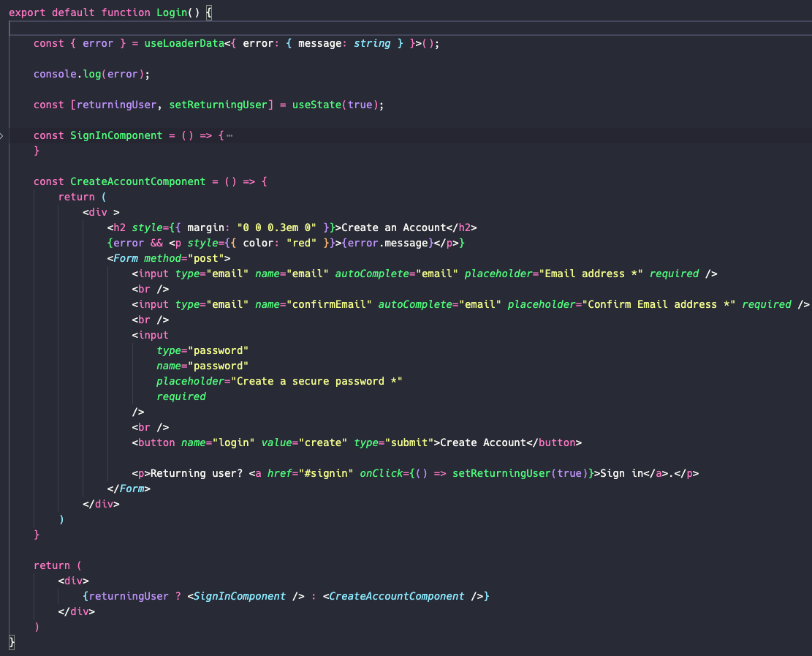Click name="confirmEmail" attribute
Viewport: 812px width, 656px height.
[314, 305]
